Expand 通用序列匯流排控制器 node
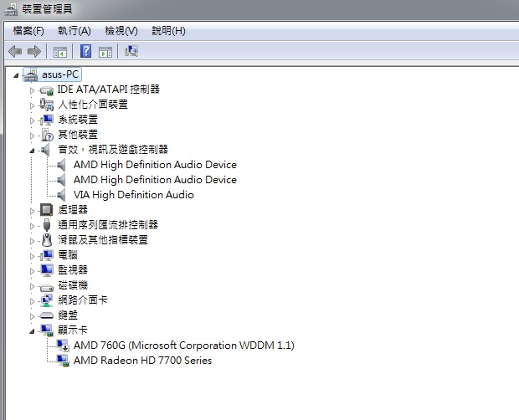This screenshot has width=519, height=420. pos(32,226)
